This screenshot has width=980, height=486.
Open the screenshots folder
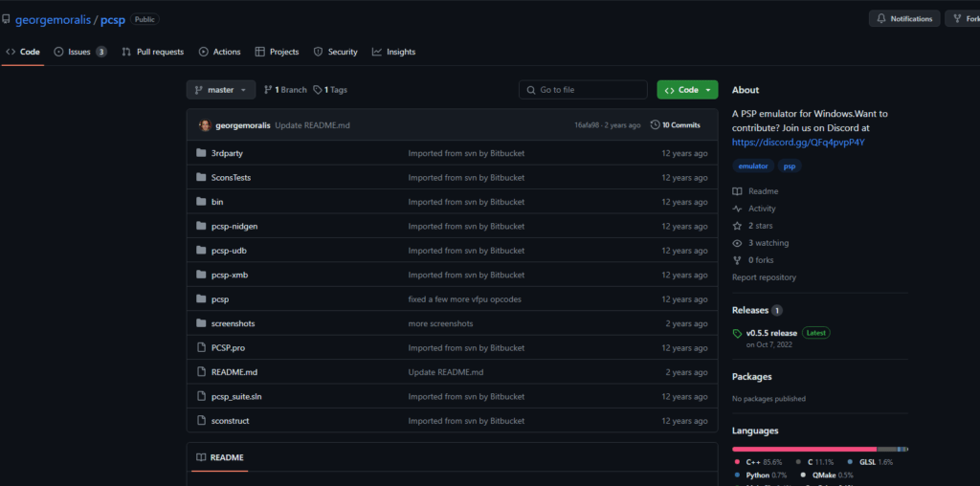pos(234,323)
